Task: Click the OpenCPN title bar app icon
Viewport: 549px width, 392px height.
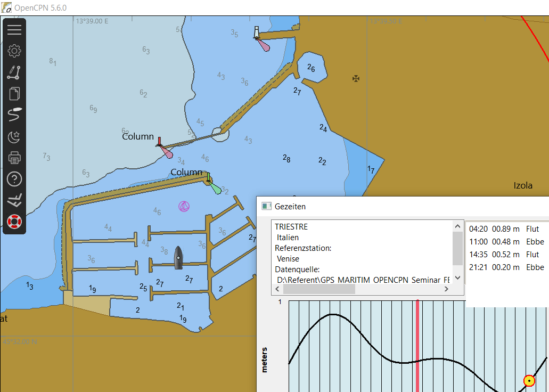Action: 6,7
